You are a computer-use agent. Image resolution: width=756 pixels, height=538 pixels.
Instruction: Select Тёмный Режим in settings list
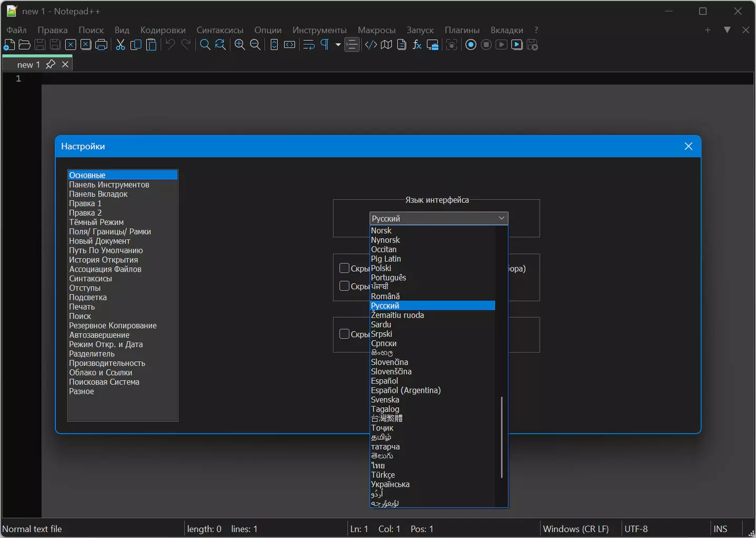(x=122, y=222)
